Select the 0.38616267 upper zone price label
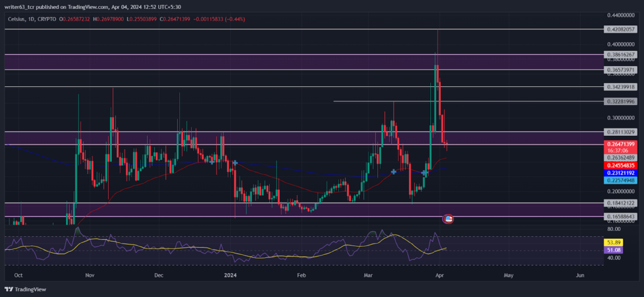This screenshot has height=297, width=644. [620, 54]
